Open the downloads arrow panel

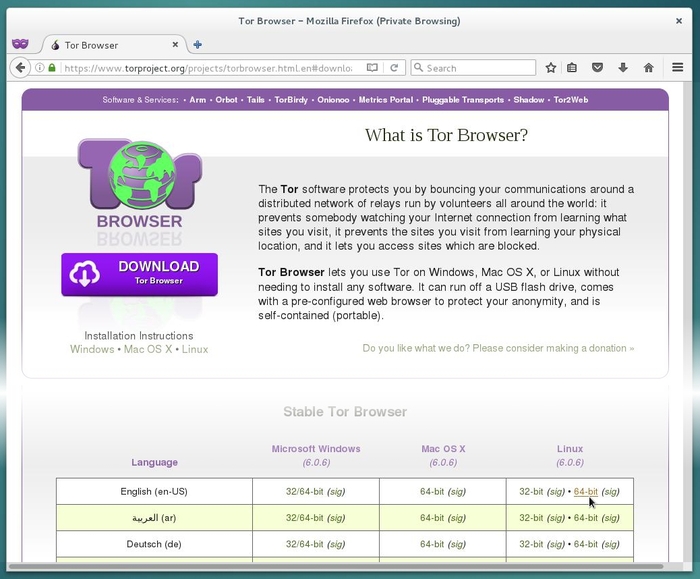[x=623, y=68]
